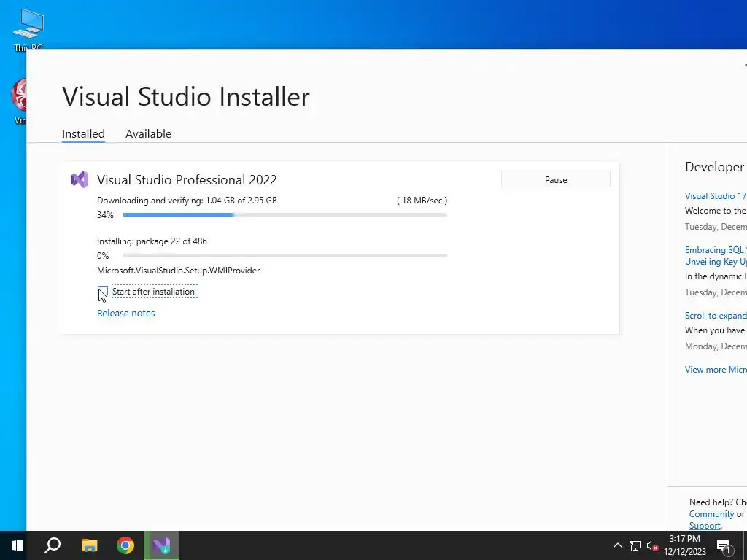Open the Windows Start menu
The image size is (747, 560).
click(x=18, y=545)
